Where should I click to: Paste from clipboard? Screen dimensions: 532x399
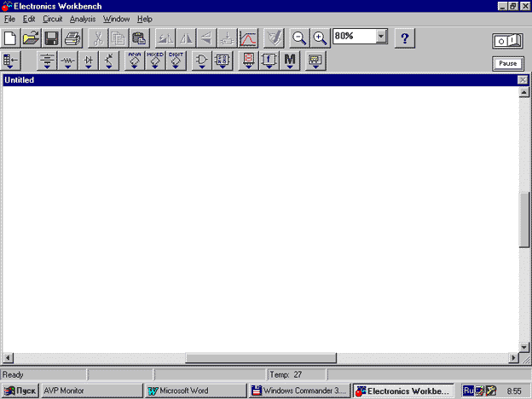pyautogui.click(x=139, y=38)
